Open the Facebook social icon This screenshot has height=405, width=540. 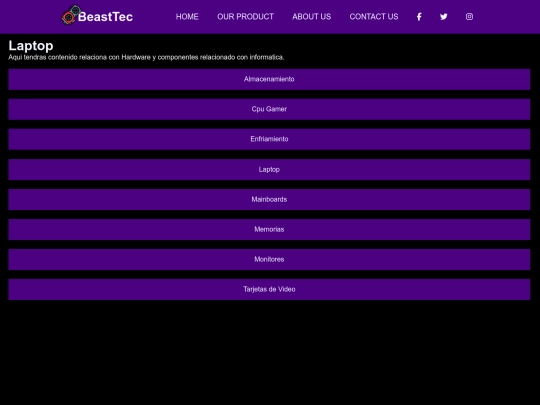coord(419,17)
